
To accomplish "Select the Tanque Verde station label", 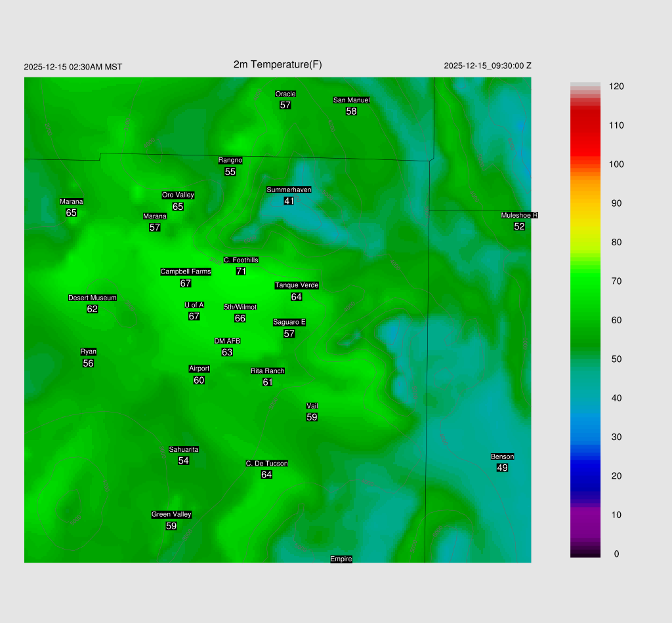I will click(297, 285).
